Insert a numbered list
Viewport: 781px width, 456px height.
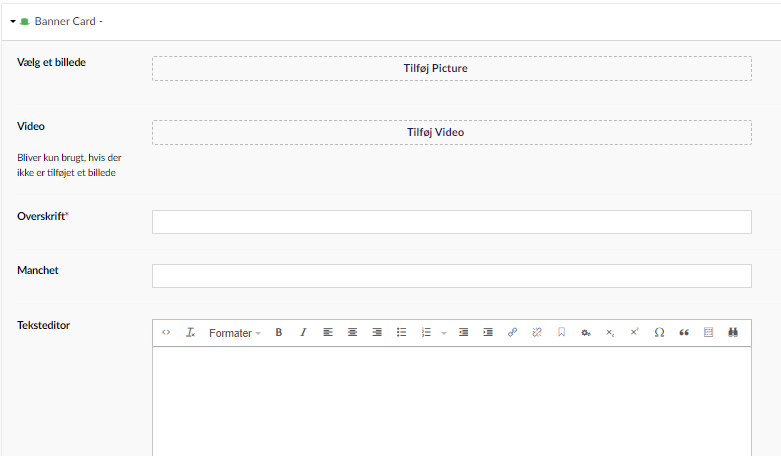(426, 333)
